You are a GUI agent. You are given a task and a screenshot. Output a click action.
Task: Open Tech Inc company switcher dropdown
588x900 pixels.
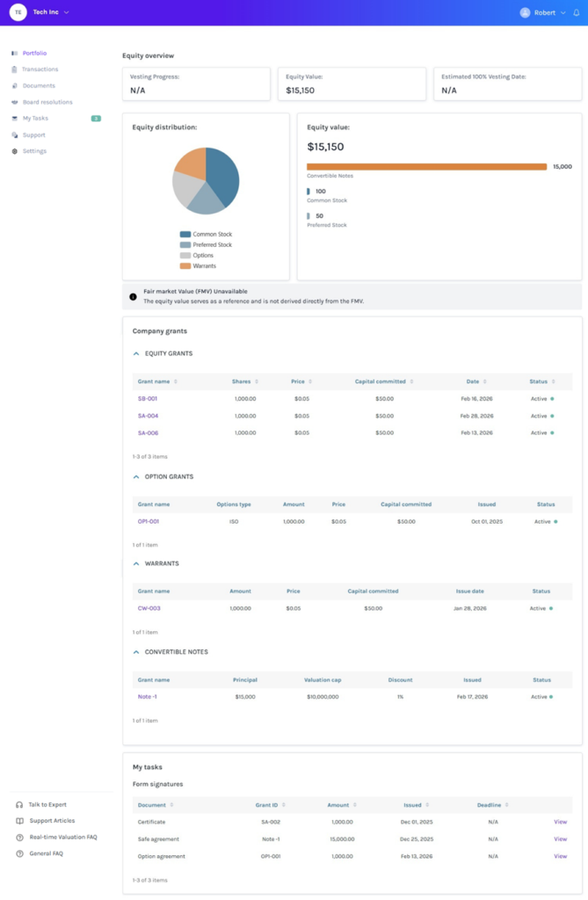click(66, 12)
